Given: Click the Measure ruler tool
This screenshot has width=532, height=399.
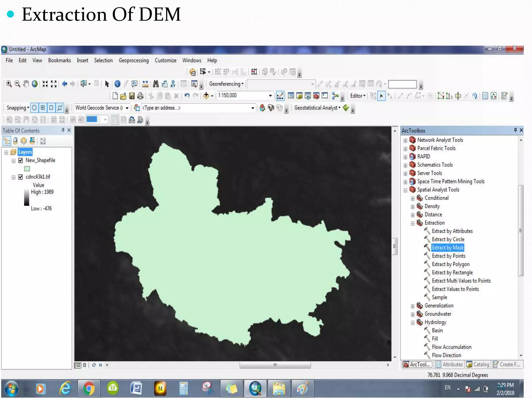Looking at the screenshot, I should point(145,84).
